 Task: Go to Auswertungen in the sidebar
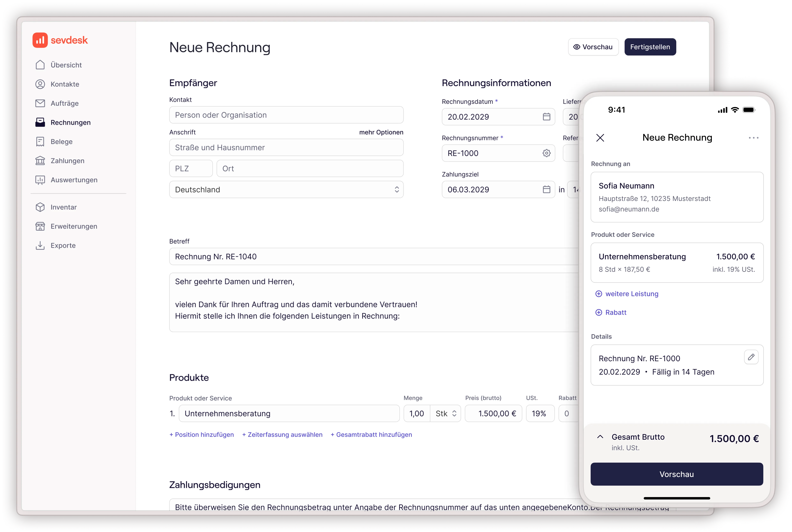click(74, 180)
